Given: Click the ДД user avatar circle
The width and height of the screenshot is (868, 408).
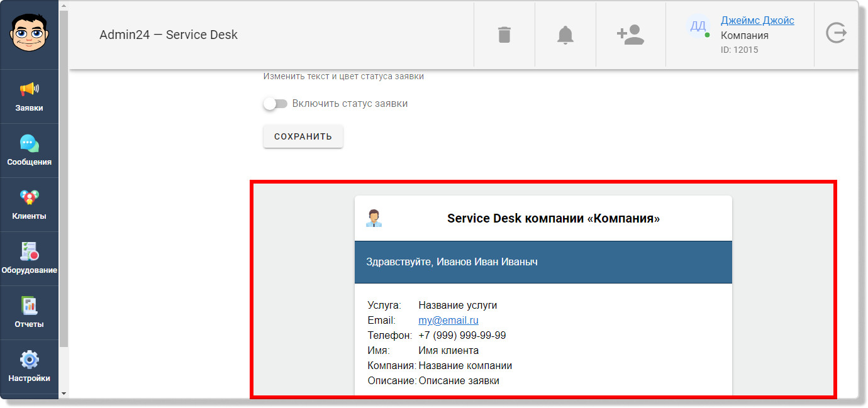Looking at the screenshot, I should click(698, 26).
